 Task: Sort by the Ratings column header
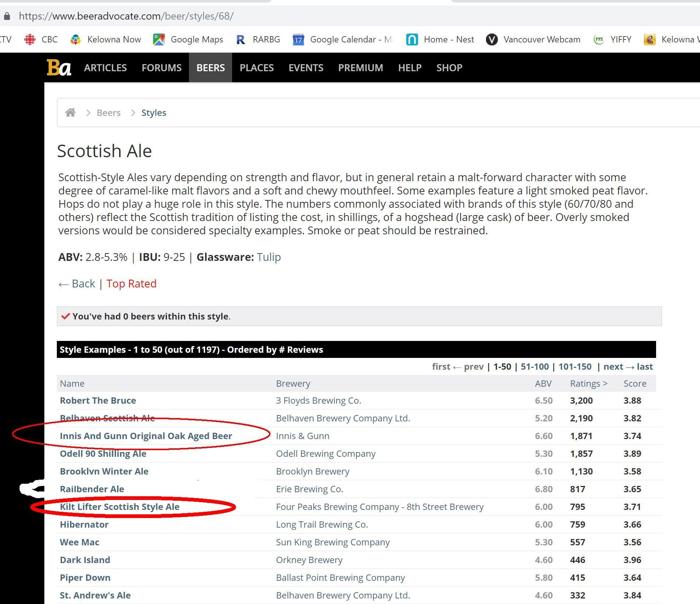[x=589, y=383]
